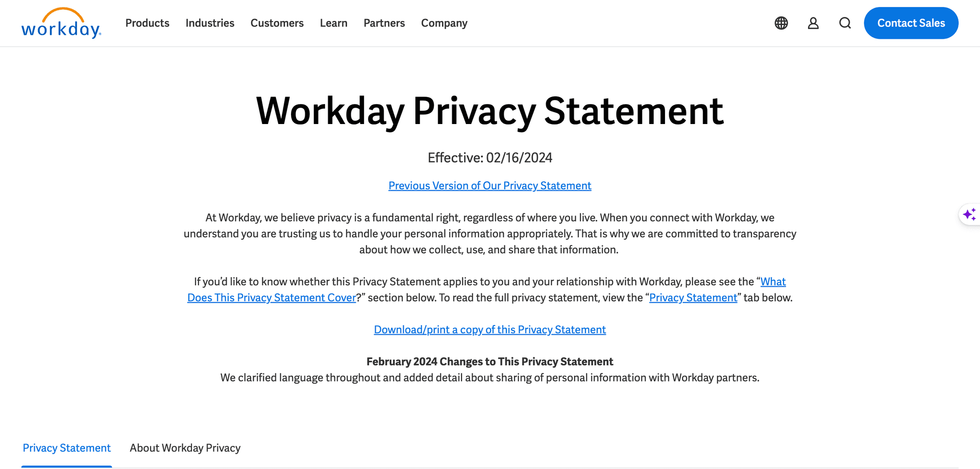Open the Learn menu
This screenshot has width=980, height=469.
[333, 23]
